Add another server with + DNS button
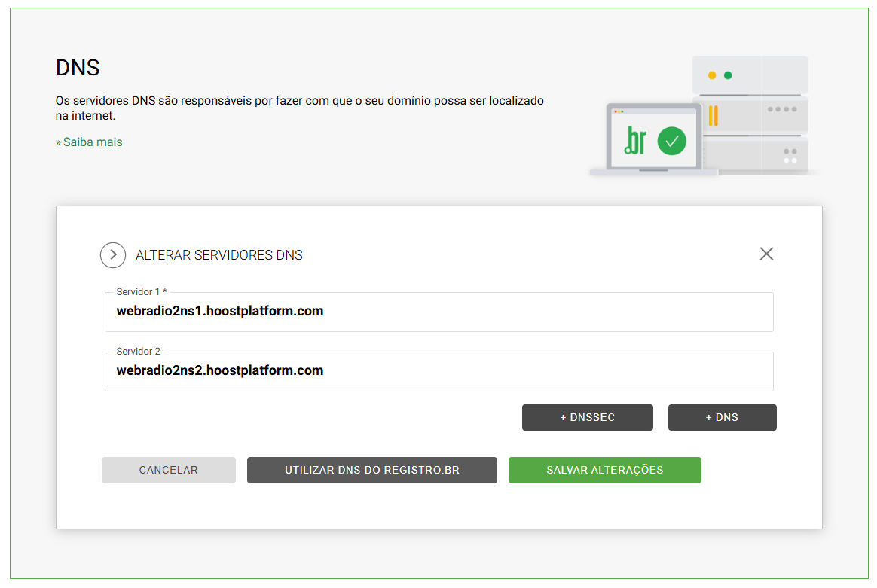The image size is (877, 588). (722, 417)
